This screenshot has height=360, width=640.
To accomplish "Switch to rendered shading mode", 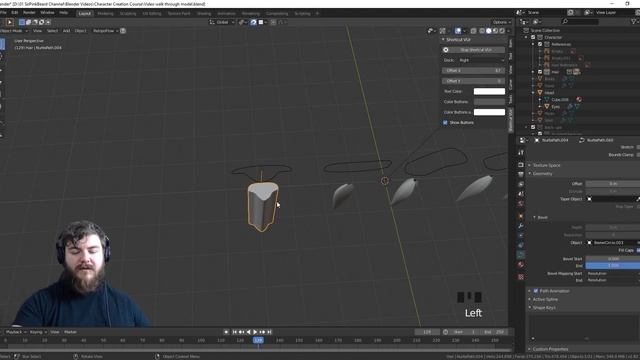I will pos(502,31).
